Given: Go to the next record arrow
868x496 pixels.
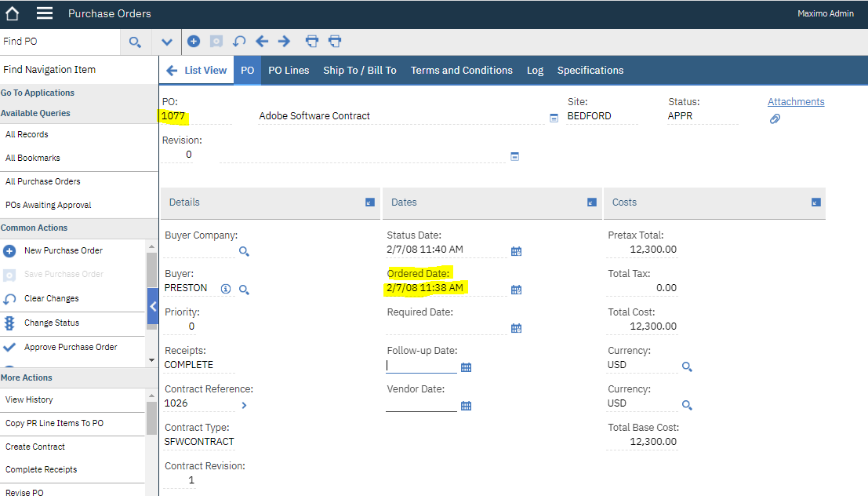Looking at the screenshot, I should 284,42.
